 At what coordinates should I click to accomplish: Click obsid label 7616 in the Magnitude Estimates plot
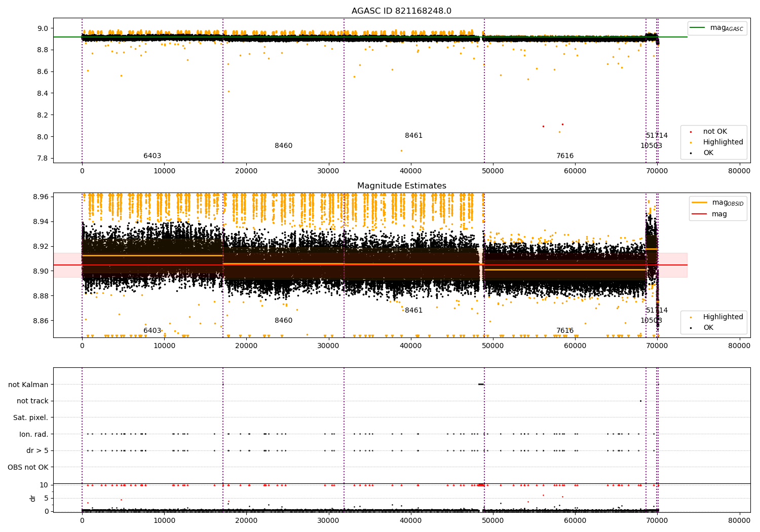(x=565, y=331)
